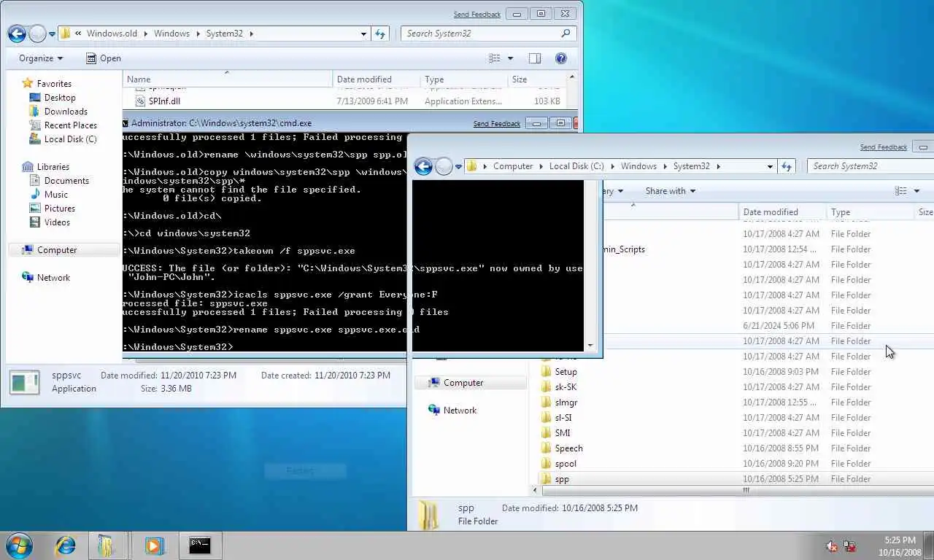The width and height of the screenshot is (934, 560).
Task: Click the 103 KB size cell
Action: point(547,101)
